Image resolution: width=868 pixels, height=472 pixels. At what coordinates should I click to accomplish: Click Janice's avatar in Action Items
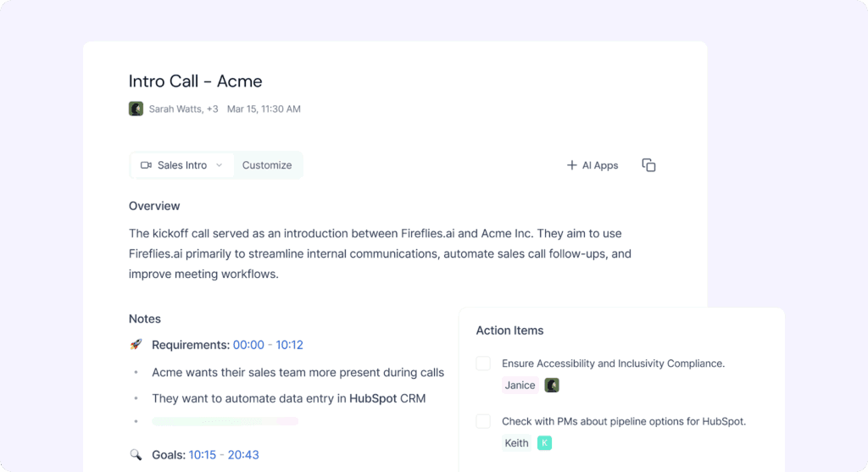552,385
